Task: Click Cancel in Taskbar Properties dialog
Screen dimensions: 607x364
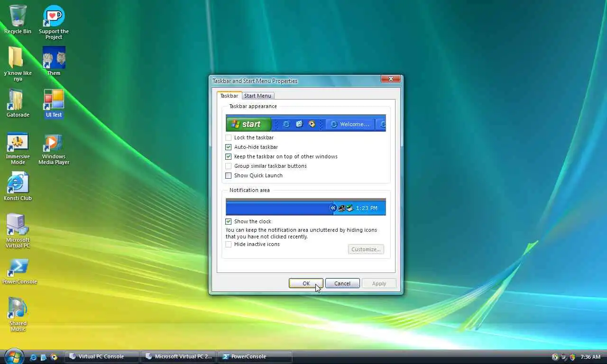Action: (x=342, y=283)
